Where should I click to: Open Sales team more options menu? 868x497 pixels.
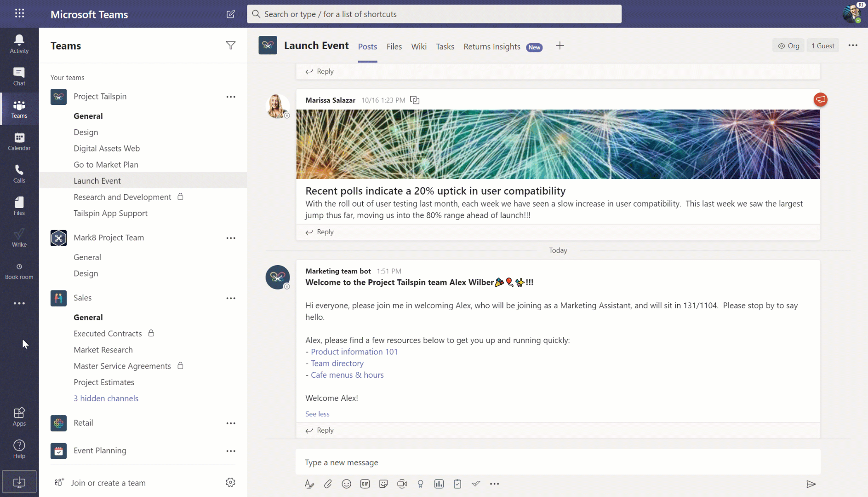(231, 298)
